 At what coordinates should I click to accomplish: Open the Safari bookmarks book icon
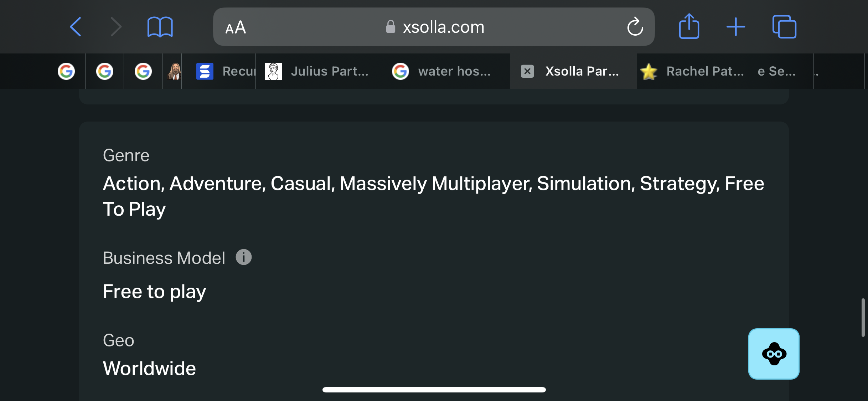tap(160, 27)
